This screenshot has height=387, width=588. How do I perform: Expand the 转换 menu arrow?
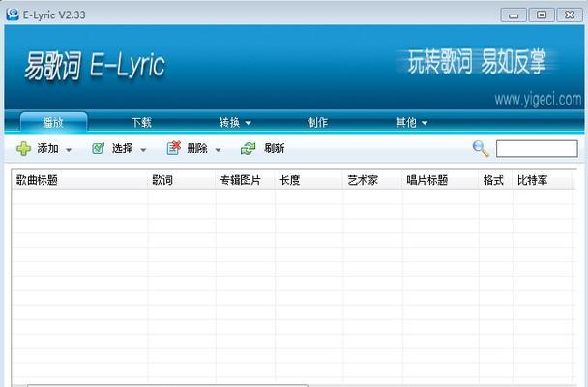pyautogui.click(x=248, y=123)
